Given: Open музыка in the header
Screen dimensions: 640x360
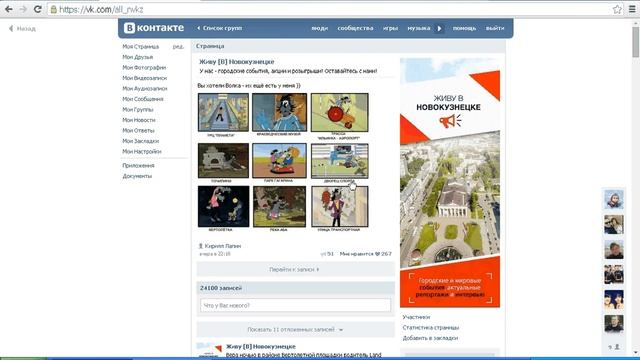Looking at the screenshot, I should tap(419, 28).
